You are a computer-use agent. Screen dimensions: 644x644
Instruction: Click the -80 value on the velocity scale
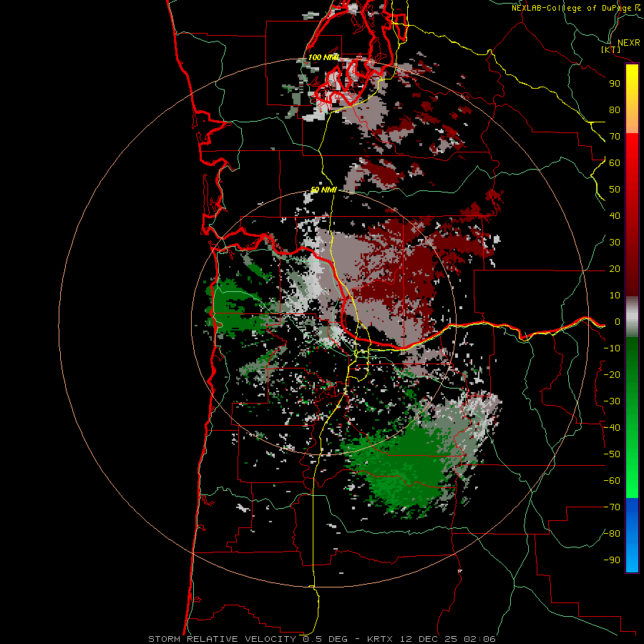612,534
